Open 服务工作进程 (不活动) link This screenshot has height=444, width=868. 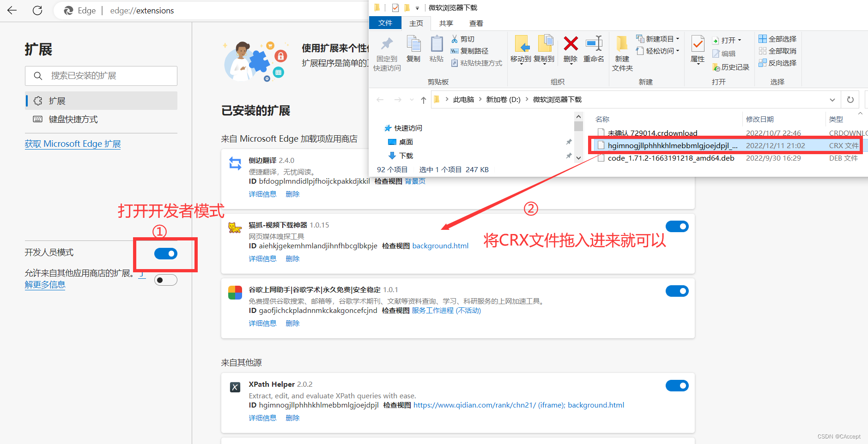click(446, 311)
